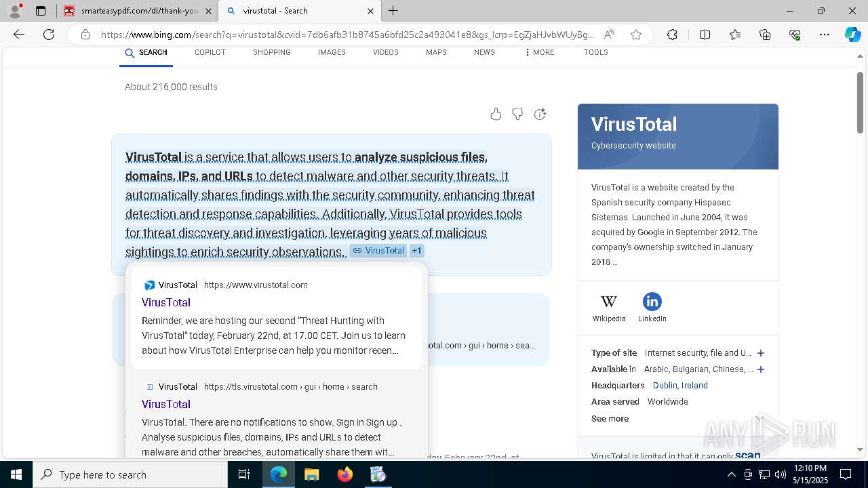This screenshot has height=488, width=868.
Task: Open the volume control icon
Action: [781, 474]
